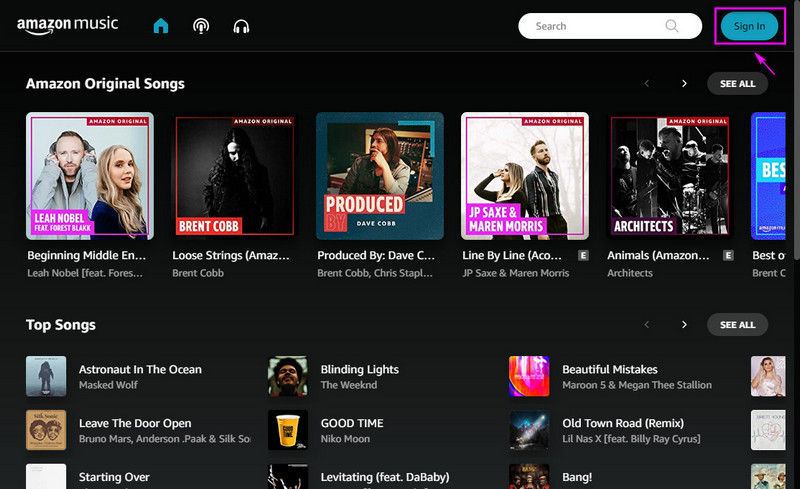Image resolution: width=800 pixels, height=489 pixels.
Task: Click title Produced By: Dave C...
Action: 376,255
